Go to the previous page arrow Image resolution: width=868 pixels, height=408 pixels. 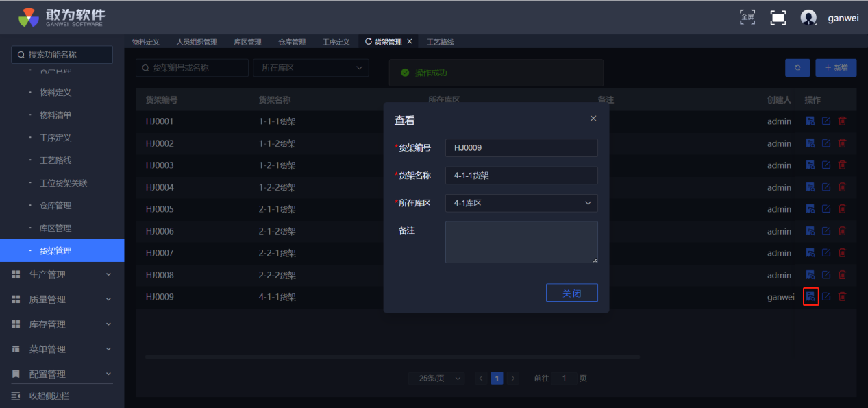481,379
